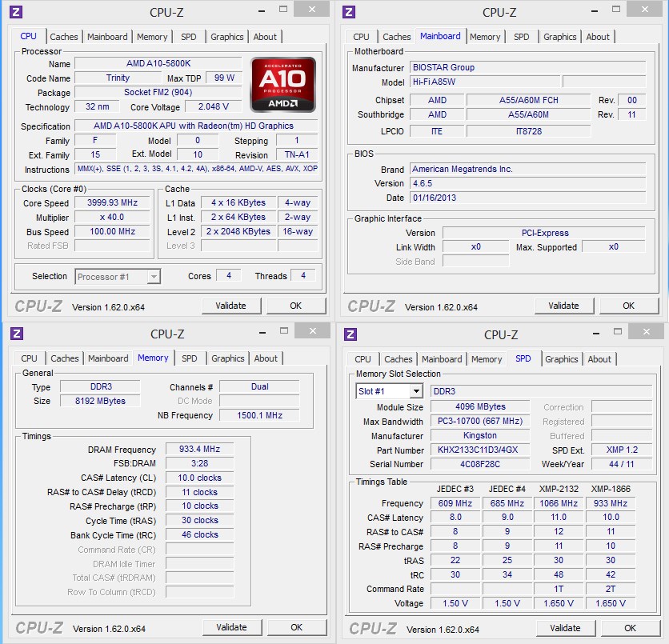The image size is (669, 644).
Task: Close the CPU-Z window showing the SPD tab
Action: [x=647, y=332]
